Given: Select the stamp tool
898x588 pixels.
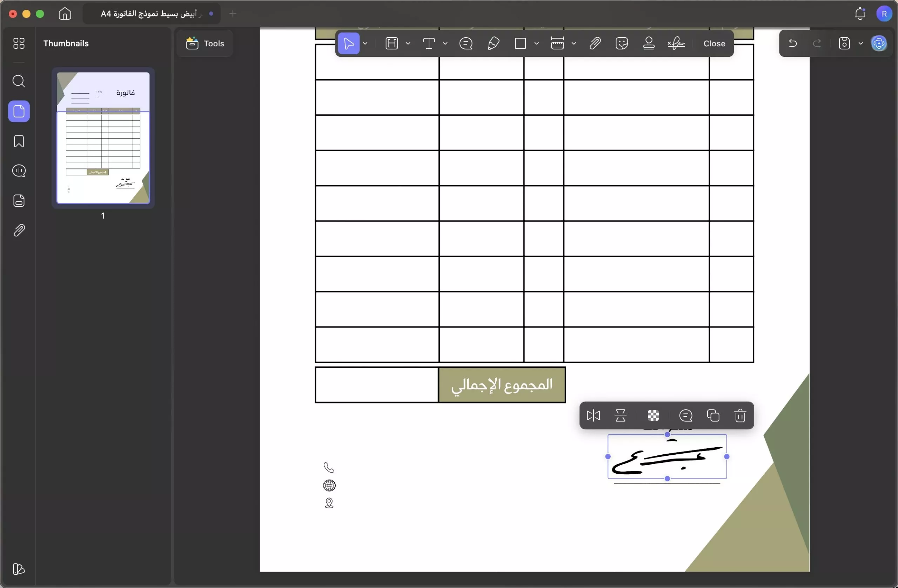Looking at the screenshot, I should [649, 44].
